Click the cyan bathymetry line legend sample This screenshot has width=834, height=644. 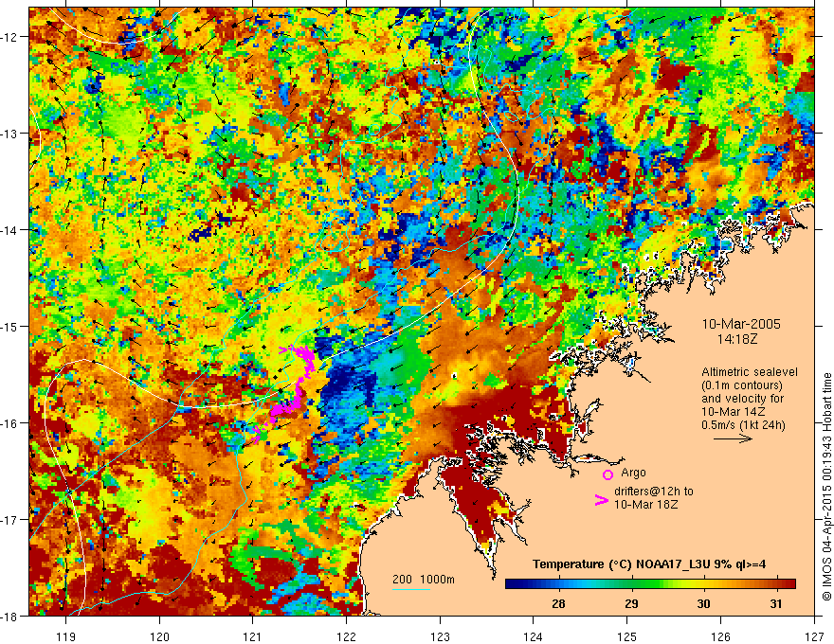pos(411,589)
